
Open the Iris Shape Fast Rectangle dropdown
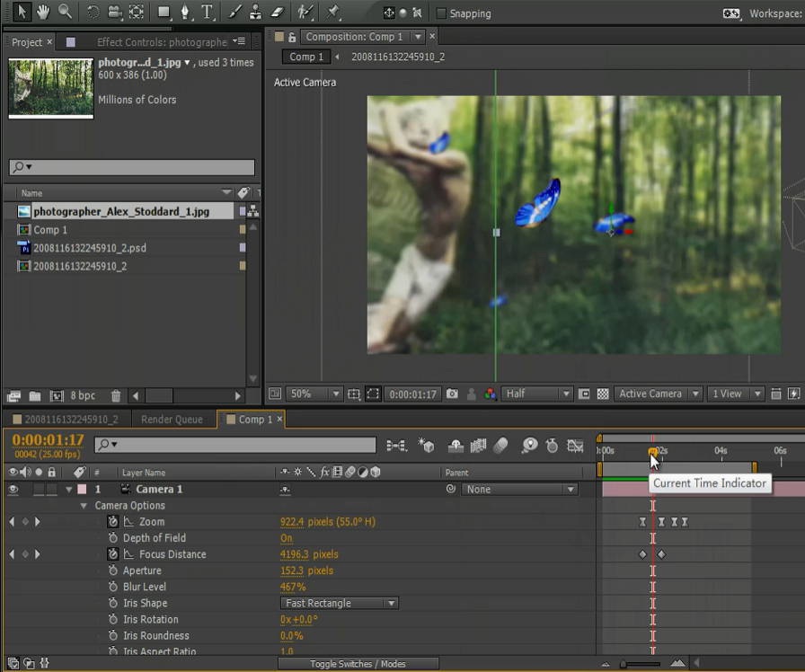point(340,603)
